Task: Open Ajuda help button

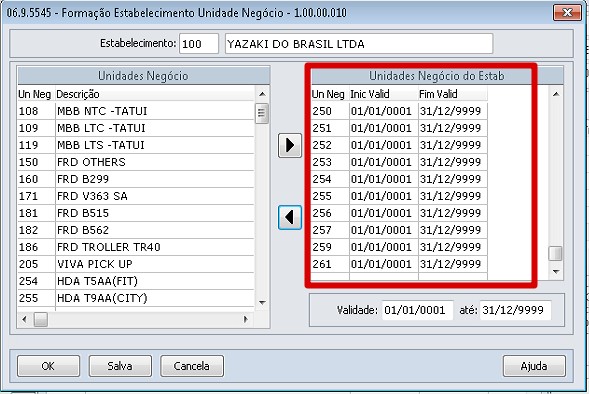Action: (x=534, y=366)
